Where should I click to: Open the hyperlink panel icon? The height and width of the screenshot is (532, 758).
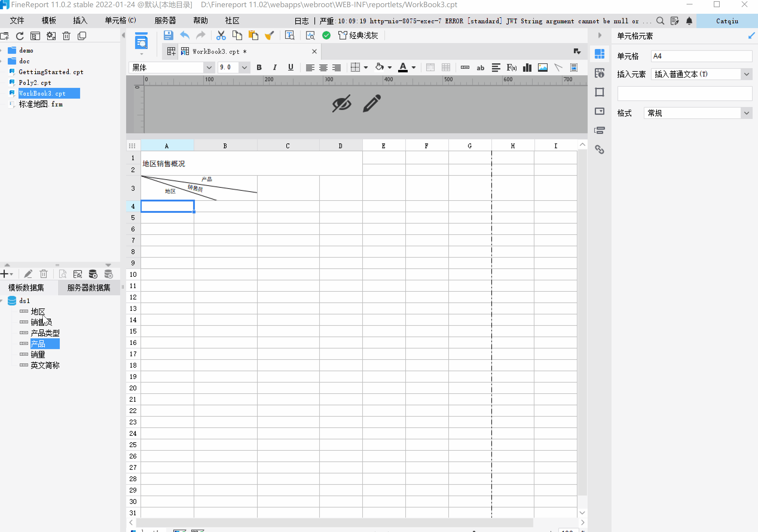(x=599, y=149)
